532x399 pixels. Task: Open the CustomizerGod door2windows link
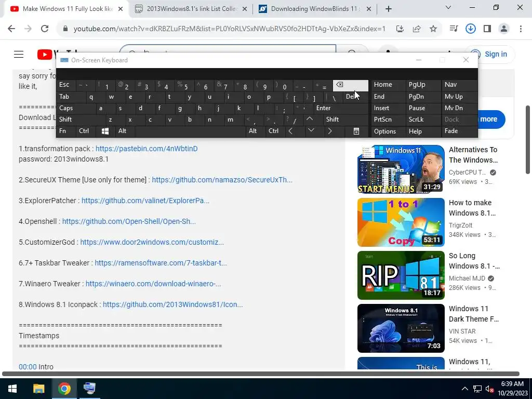click(x=152, y=242)
